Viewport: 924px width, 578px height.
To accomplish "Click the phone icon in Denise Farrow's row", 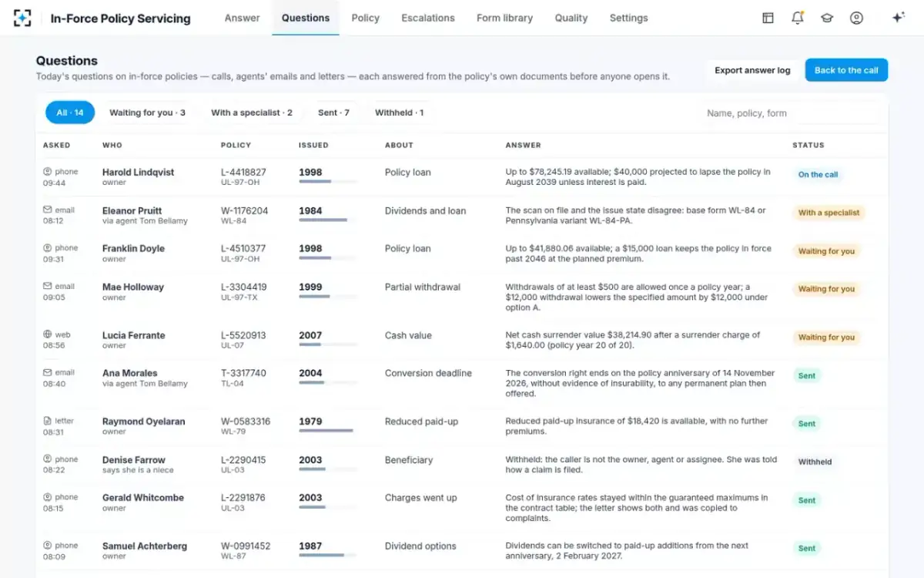I will pos(47,459).
